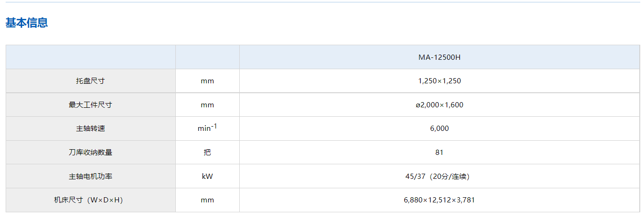Select the 45/37 (20分/连续) power value
The width and height of the screenshot is (644, 217).
[440, 177]
